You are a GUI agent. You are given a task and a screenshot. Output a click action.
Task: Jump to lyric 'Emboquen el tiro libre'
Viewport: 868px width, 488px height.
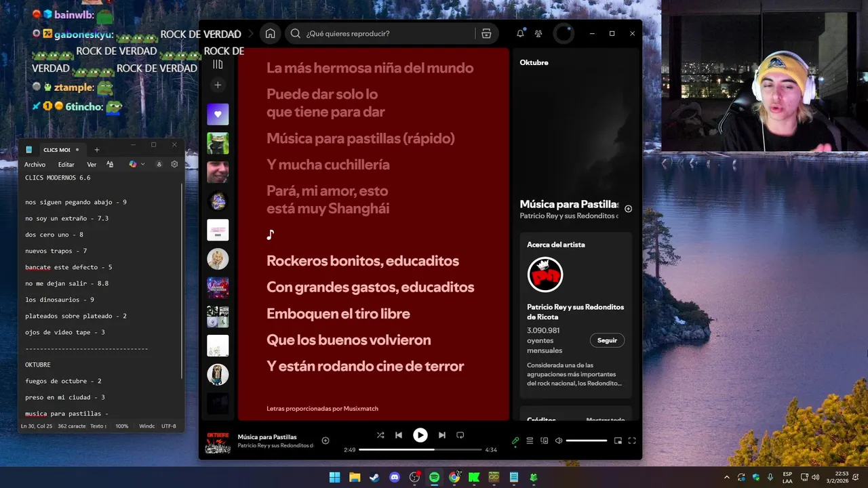pyautogui.click(x=338, y=314)
